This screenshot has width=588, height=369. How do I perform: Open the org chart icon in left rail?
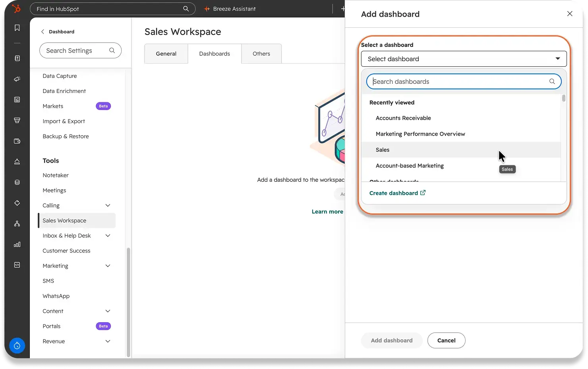click(x=17, y=224)
